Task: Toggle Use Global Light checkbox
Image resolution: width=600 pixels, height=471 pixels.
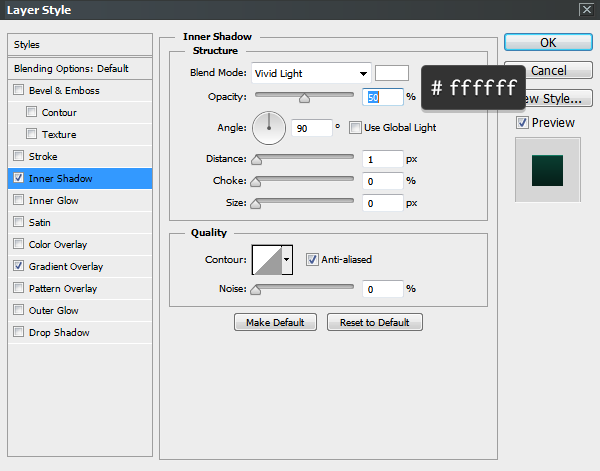Action: coord(356,128)
